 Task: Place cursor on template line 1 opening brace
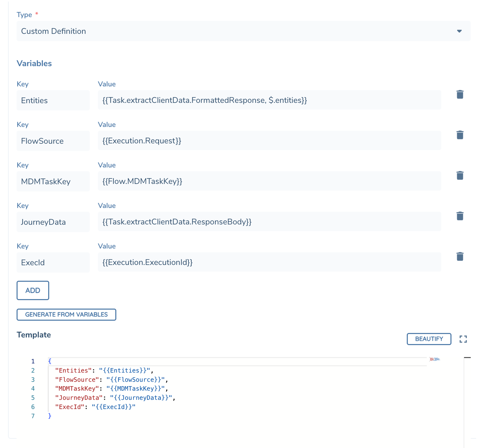click(49, 361)
